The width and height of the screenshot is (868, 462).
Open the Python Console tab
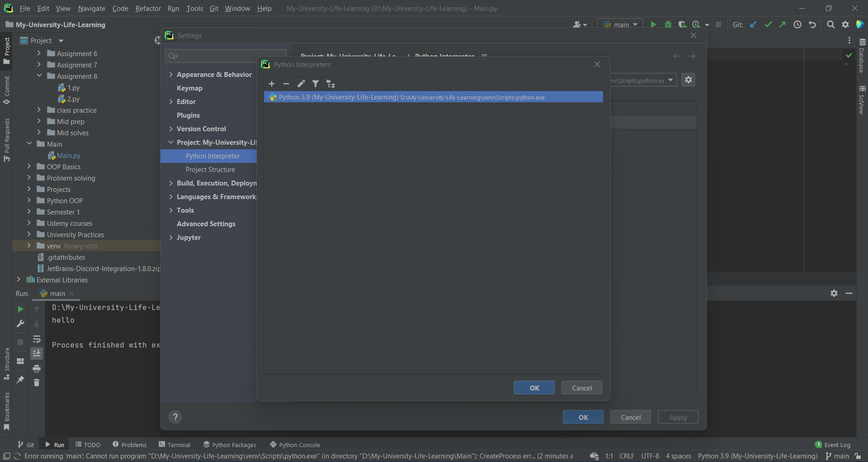point(295,445)
